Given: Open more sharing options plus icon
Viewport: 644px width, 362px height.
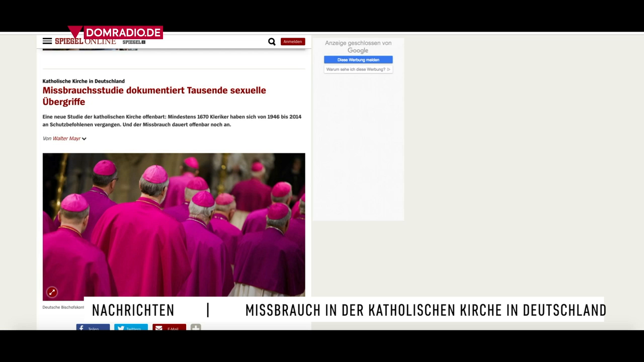Looking at the screenshot, I should point(196,328).
